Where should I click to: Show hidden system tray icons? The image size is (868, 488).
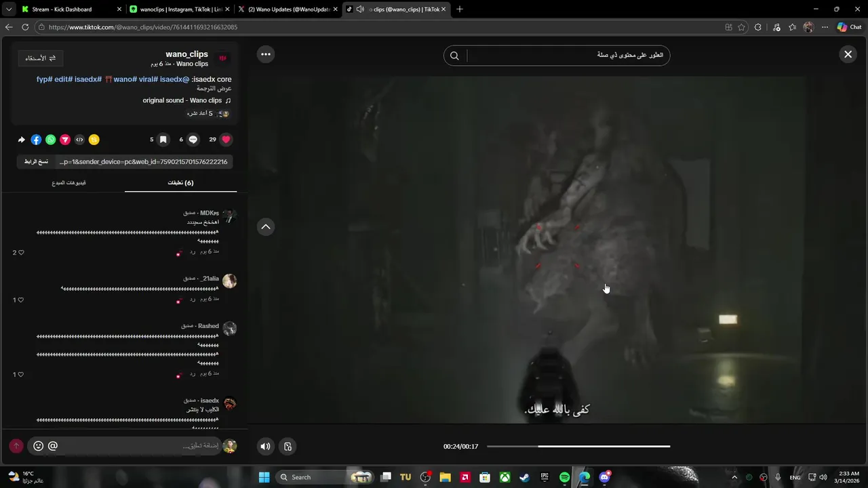(x=734, y=477)
